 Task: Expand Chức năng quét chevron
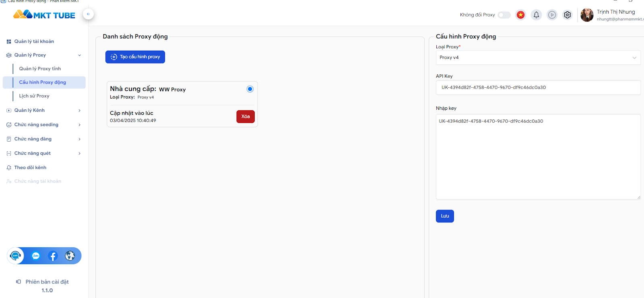79,153
